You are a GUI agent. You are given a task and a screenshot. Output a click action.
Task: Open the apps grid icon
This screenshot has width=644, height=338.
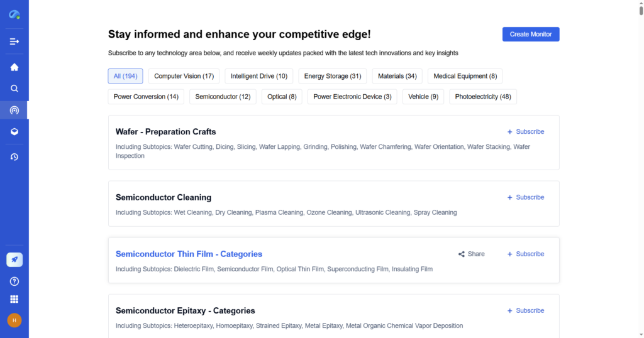click(x=14, y=299)
